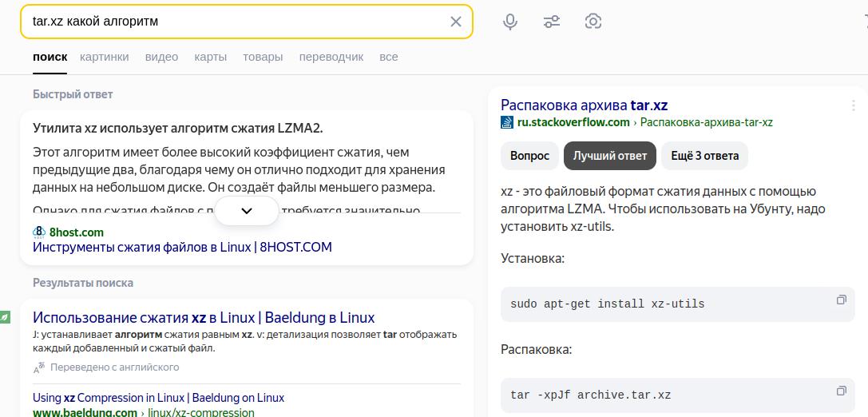868x417 pixels.
Task: Open the 8HOST.COM compression tools link
Action: click(x=182, y=247)
